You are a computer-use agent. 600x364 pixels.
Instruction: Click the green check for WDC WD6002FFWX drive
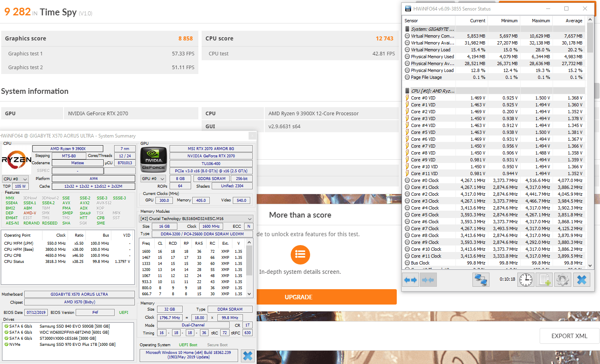(6, 332)
